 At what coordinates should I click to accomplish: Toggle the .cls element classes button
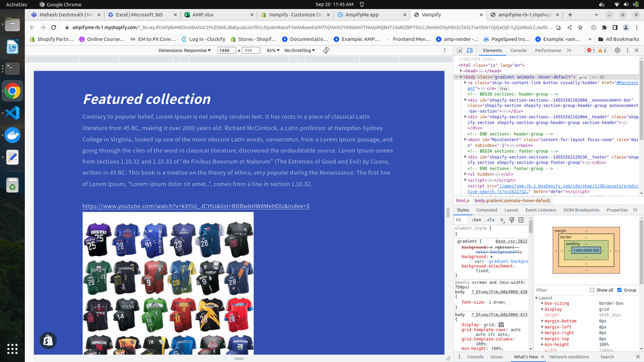(490, 220)
